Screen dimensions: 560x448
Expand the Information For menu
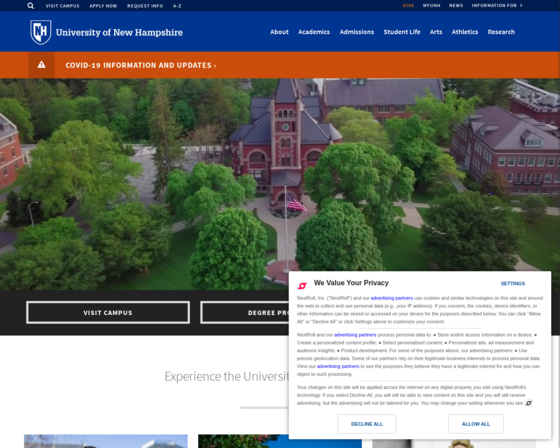497,5
